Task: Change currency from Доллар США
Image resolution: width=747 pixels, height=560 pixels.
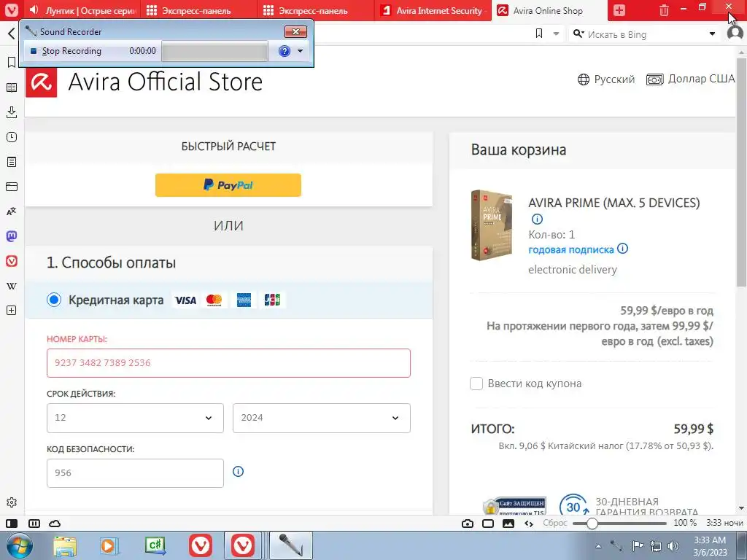Action: pos(691,79)
